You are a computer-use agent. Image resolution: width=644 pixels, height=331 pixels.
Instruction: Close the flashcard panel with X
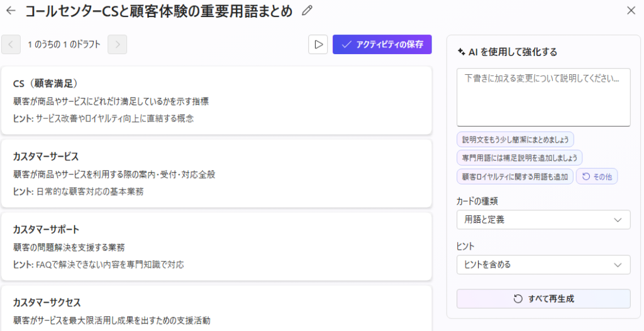pos(631,11)
